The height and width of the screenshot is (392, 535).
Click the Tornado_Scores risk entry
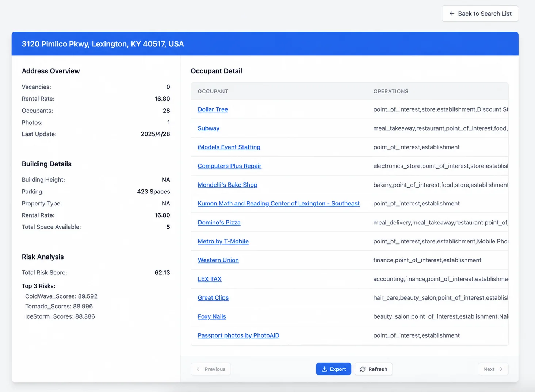coord(59,307)
